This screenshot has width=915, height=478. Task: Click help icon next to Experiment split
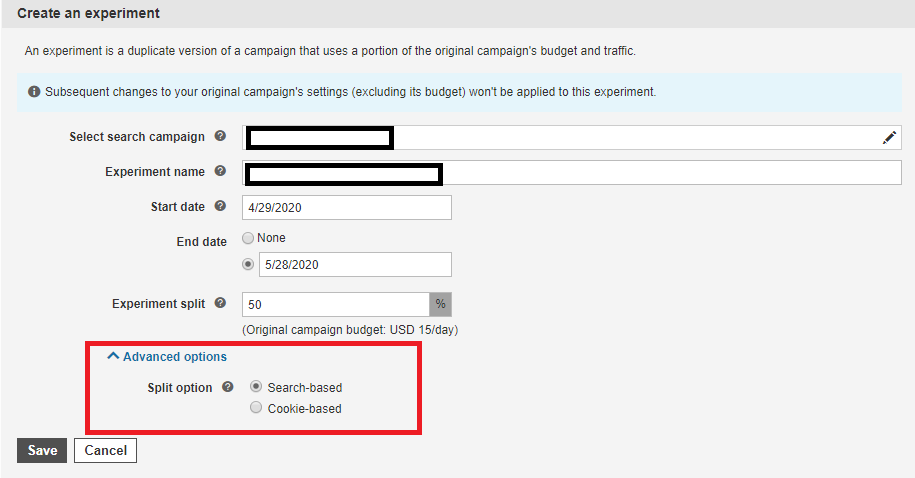click(x=220, y=303)
